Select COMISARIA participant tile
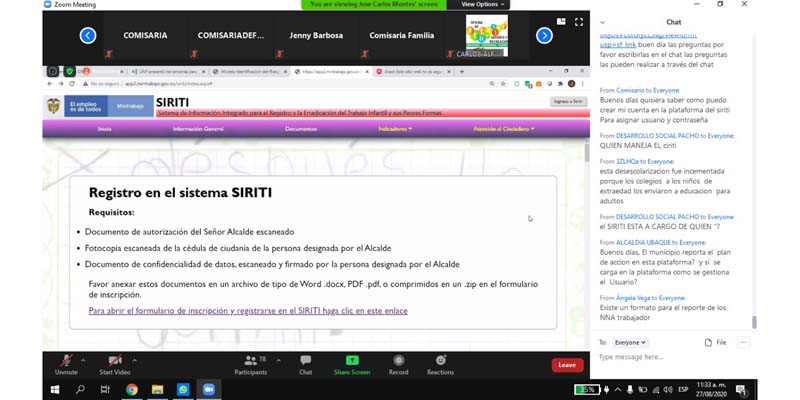Image resolution: width=800 pixels, height=400 pixels. 145,35
